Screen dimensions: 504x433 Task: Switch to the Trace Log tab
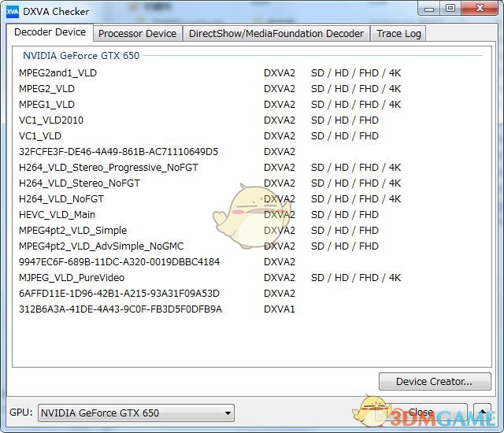(x=398, y=33)
